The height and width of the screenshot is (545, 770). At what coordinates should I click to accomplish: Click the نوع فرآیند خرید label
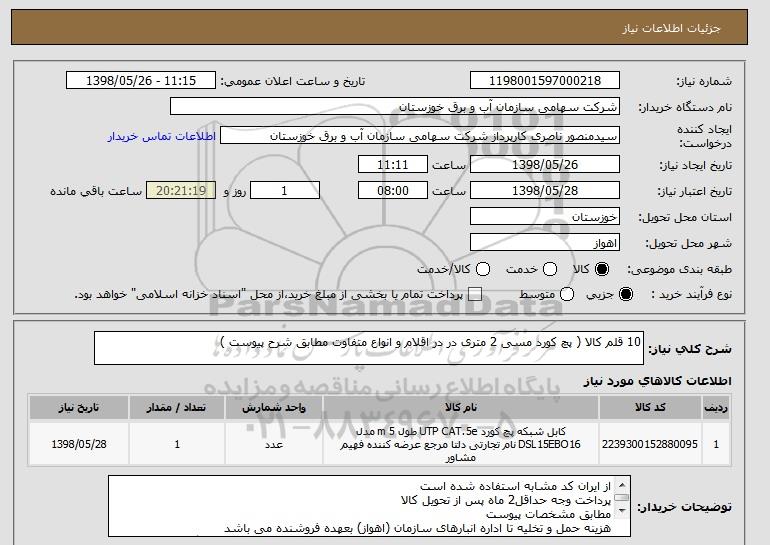(x=691, y=294)
